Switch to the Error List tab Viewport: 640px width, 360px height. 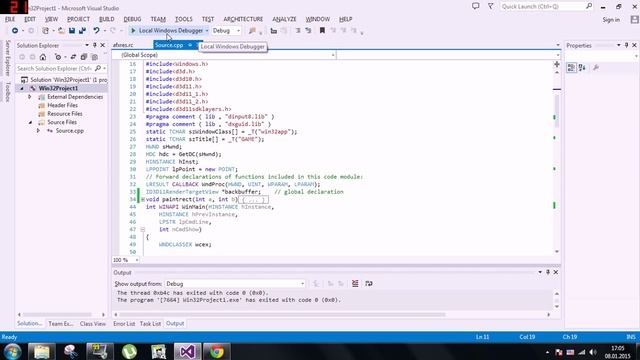pos(124,324)
